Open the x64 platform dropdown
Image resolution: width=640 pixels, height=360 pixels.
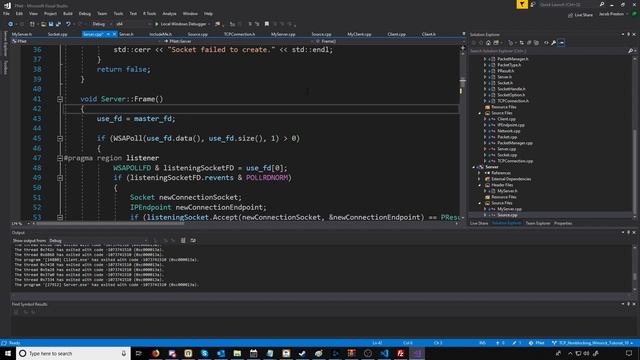coord(133,24)
